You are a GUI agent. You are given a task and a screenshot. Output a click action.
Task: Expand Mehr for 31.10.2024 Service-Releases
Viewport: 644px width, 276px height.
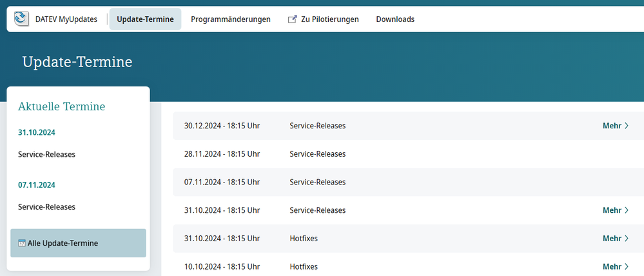[x=615, y=210]
